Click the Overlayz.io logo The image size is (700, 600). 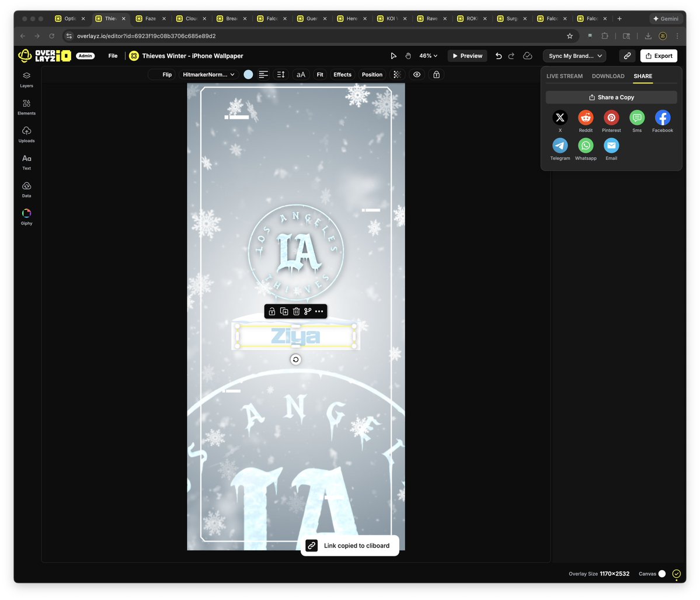(44, 56)
